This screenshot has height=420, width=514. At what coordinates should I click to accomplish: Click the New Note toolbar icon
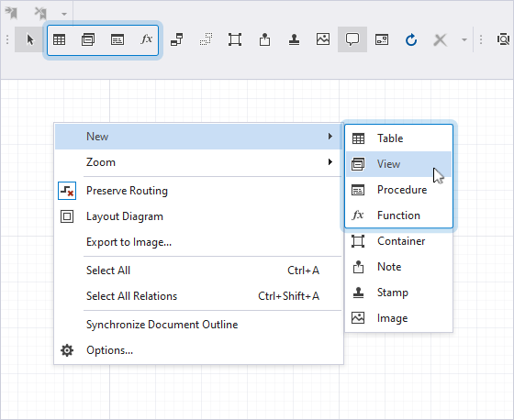[264, 39]
